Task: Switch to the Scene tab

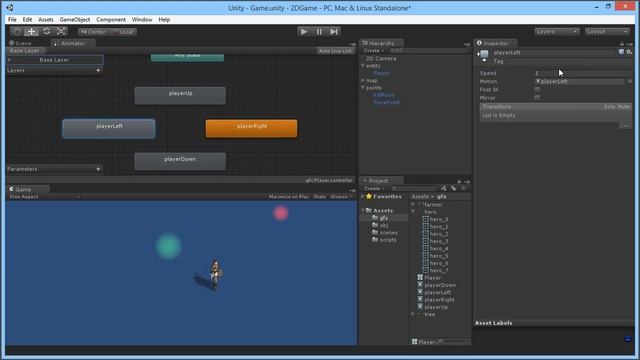Action: pos(20,43)
